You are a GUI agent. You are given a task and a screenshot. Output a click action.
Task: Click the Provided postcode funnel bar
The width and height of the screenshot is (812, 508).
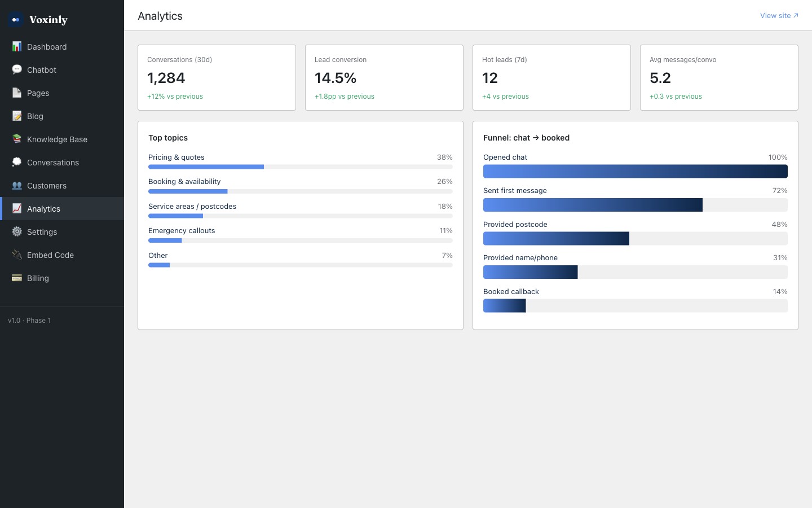636,238
